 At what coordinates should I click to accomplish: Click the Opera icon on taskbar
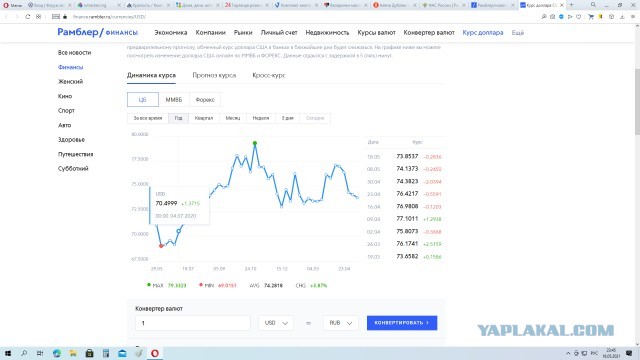click(155, 353)
